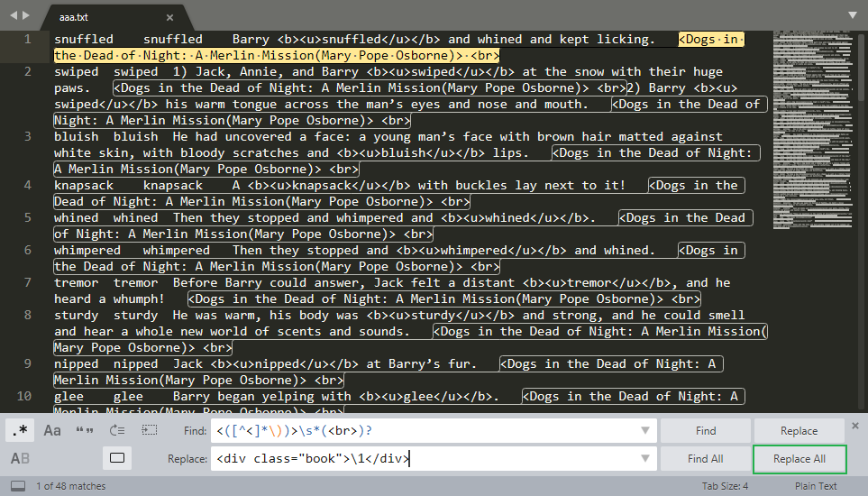Click 'swiped' at start of line 2
The width and height of the screenshot is (868, 496).
[77, 72]
